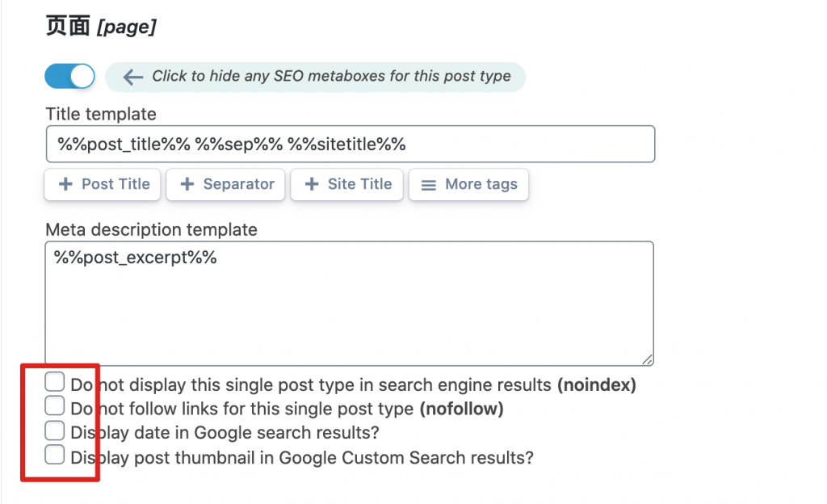Focus the Meta description template textarea
This screenshot has height=504, width=827.
coord(349,304)
